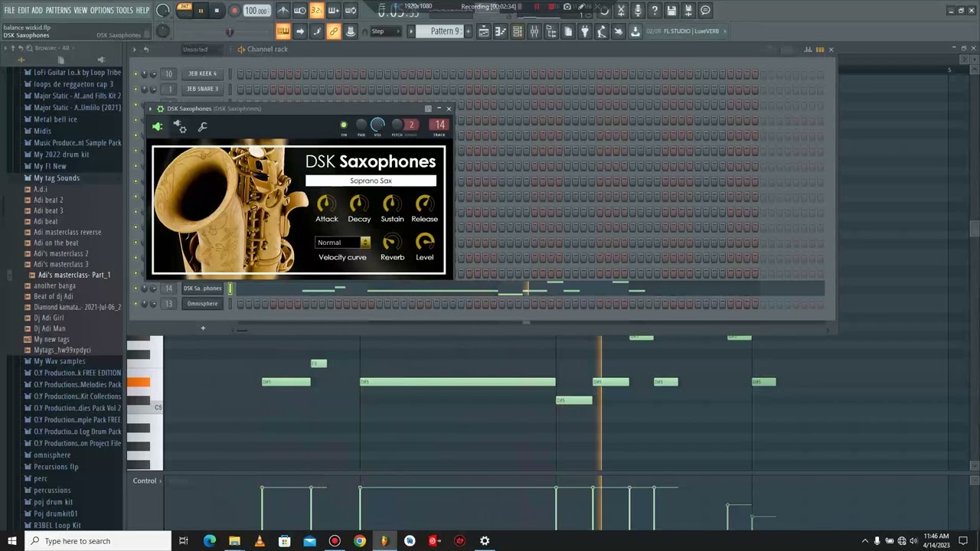Select the Omnisphere channel button
This screenshot has width=980, height=551.
tap(202, 304)
